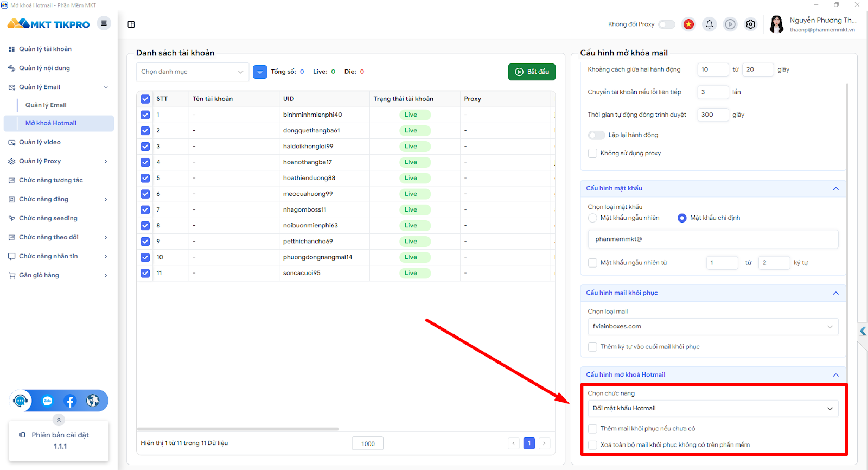Click the MKT TIKPRO logo

click(49, 24)
